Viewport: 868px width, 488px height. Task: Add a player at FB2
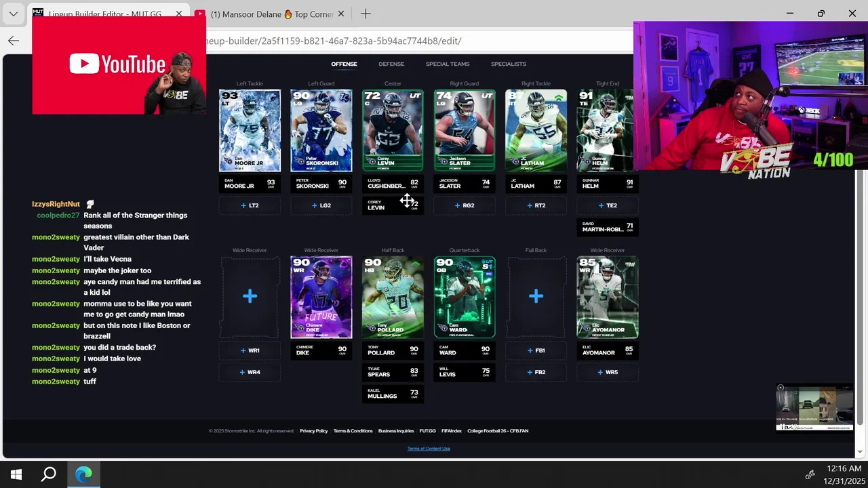[x=536, y=372]
